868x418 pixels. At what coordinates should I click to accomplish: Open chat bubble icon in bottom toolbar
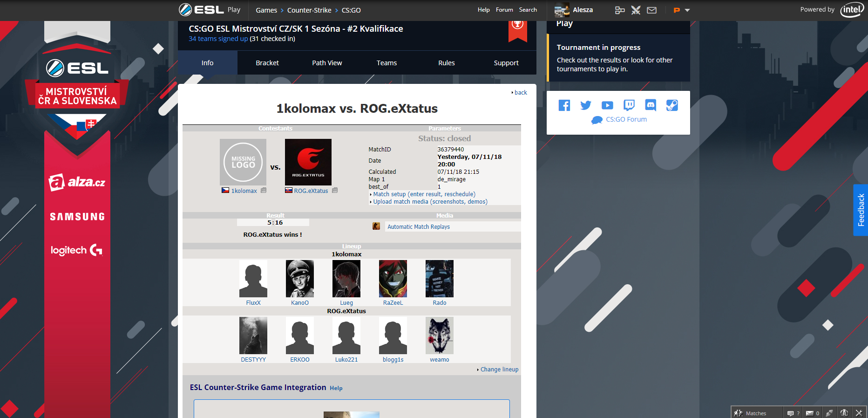point(791,413)
